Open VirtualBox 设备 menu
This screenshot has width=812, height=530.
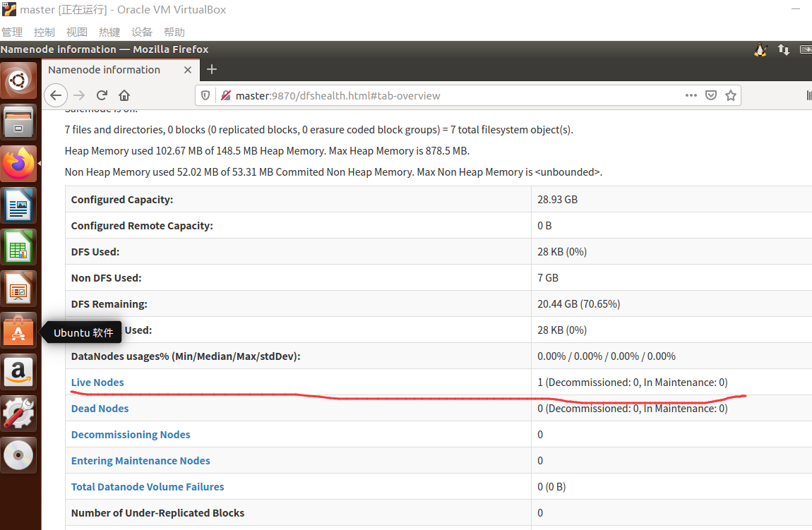[142, 32]
